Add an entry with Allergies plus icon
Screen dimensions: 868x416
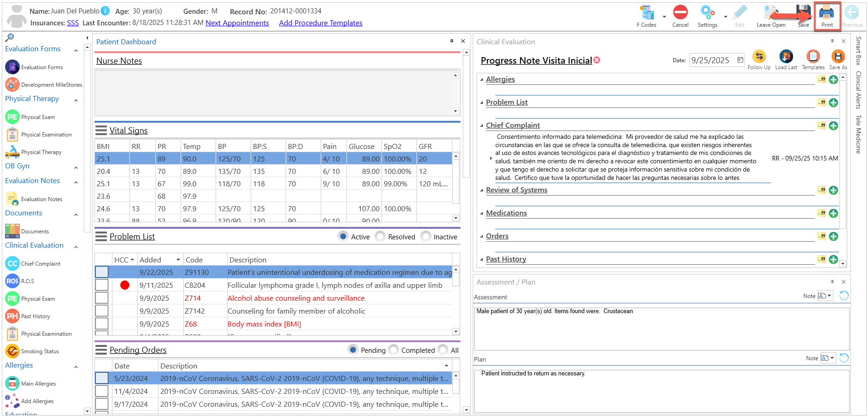pos(833,79)
